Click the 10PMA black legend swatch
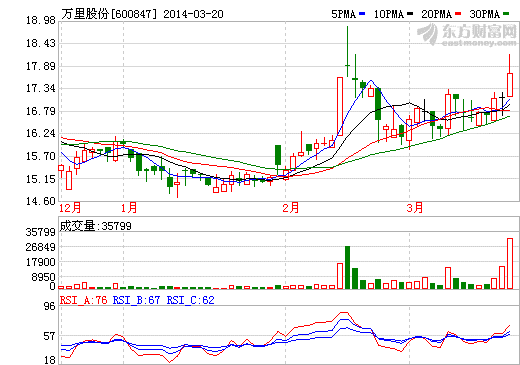 [x=410, y=14]
